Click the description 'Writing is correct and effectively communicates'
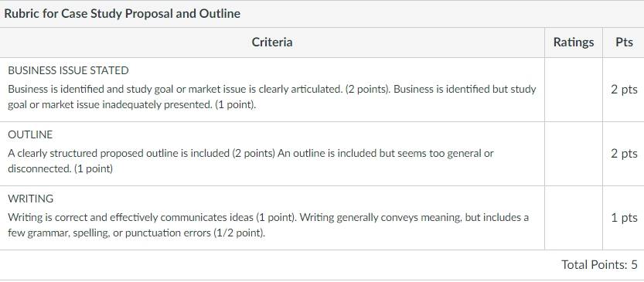The image size is (644, 282). click(x=268, y=225)
